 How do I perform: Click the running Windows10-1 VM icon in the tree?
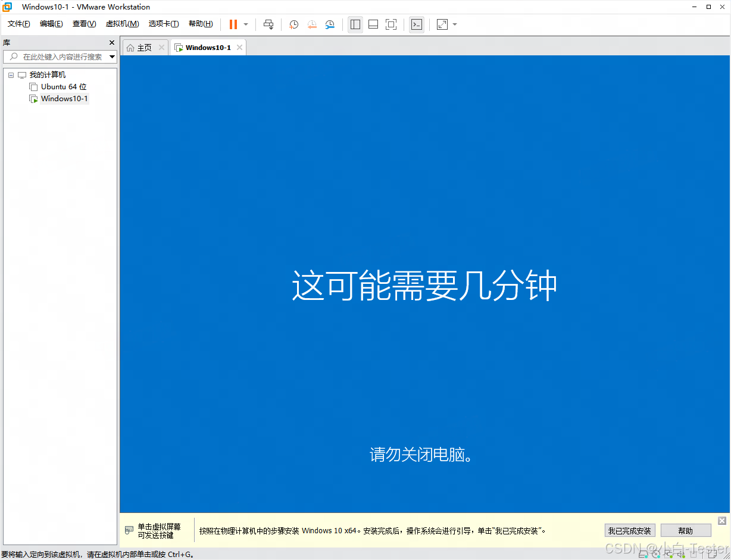(x=33, y=99)
